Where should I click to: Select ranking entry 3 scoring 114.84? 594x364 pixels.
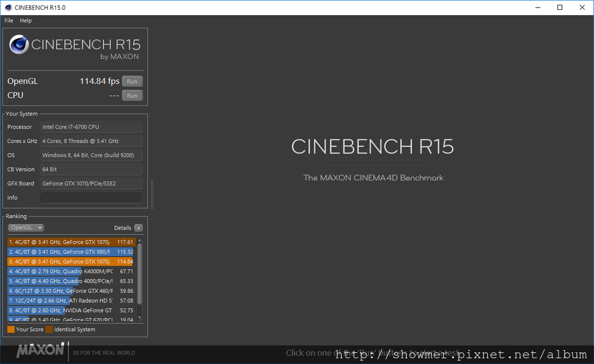pyautogui.click(x=71, y=262)
